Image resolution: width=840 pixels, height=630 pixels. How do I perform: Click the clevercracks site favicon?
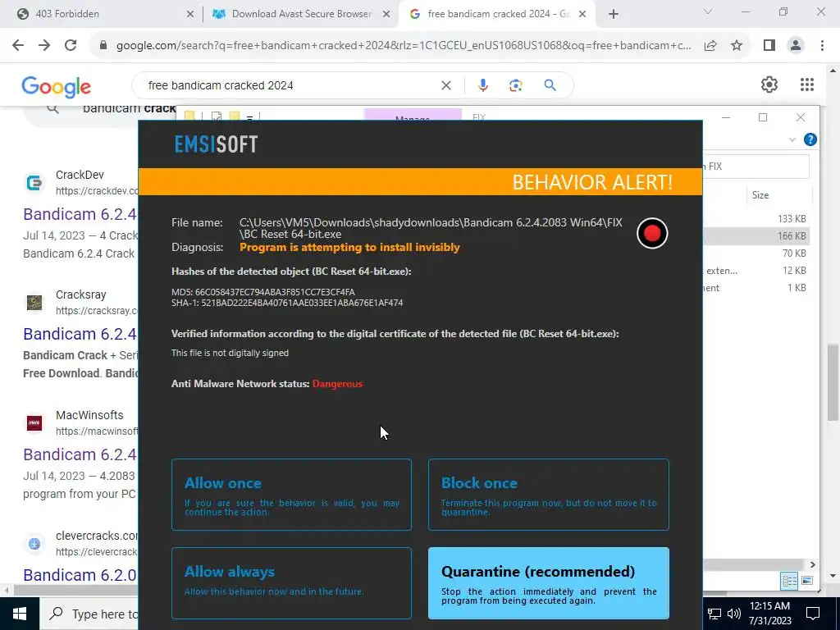[x=34, y=544]
